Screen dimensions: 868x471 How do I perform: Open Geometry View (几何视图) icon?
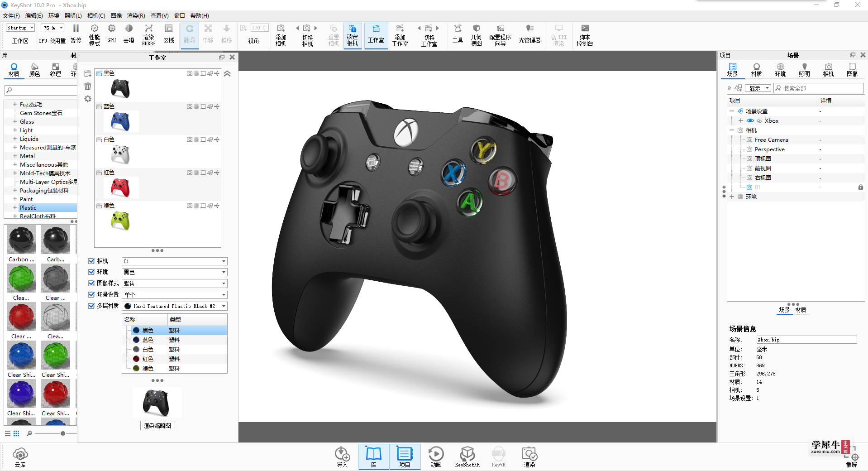tap(476, 34)
